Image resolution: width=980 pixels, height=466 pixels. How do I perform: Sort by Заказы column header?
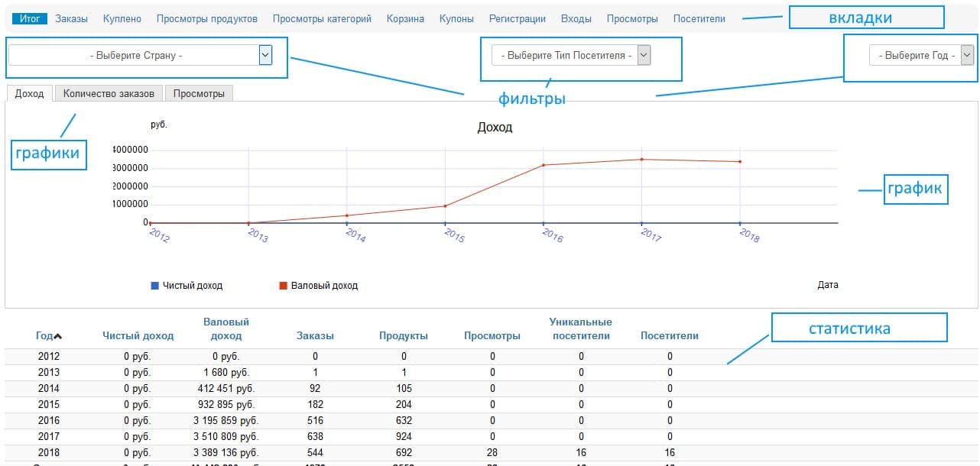(x=315, y=335)
